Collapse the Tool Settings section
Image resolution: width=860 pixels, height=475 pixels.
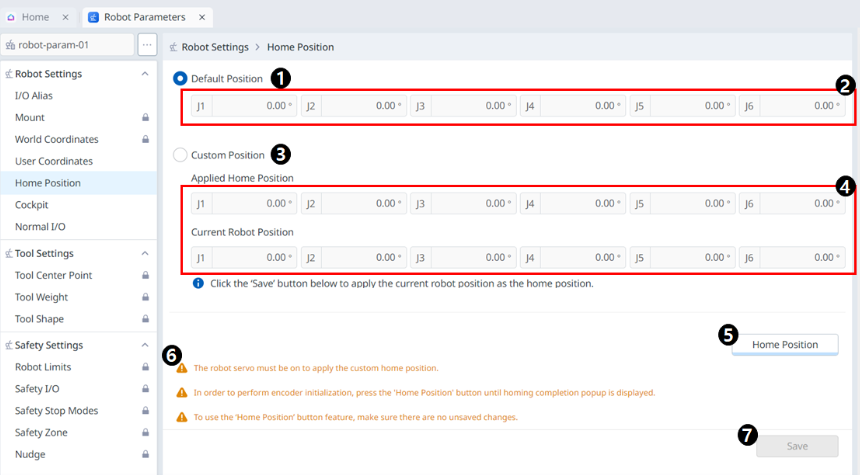click(x=144, y=254)
